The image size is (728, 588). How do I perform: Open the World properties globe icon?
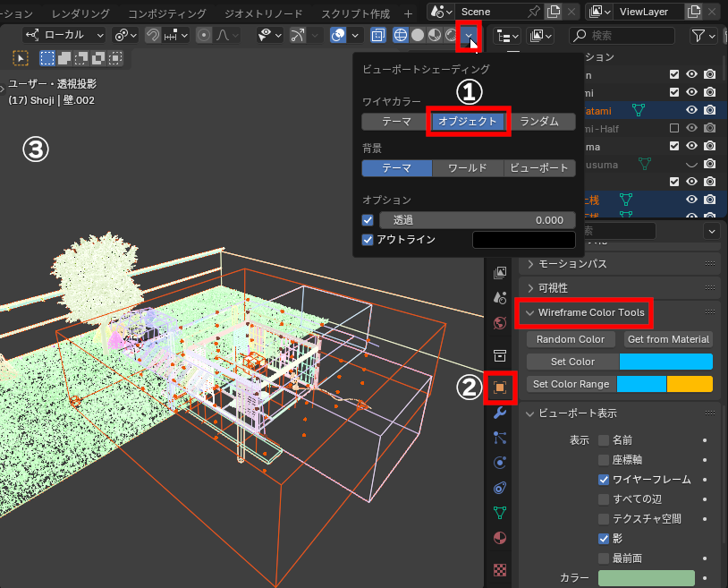499,322
